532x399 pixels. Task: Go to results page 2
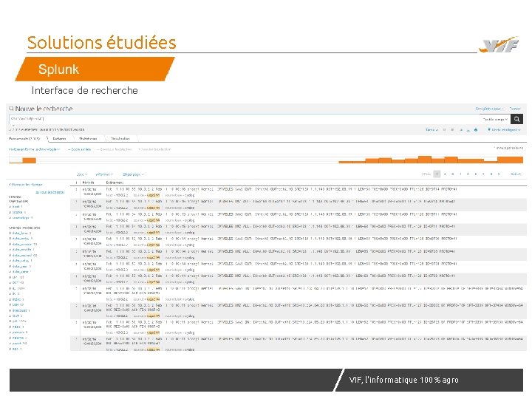coord(445,174)
